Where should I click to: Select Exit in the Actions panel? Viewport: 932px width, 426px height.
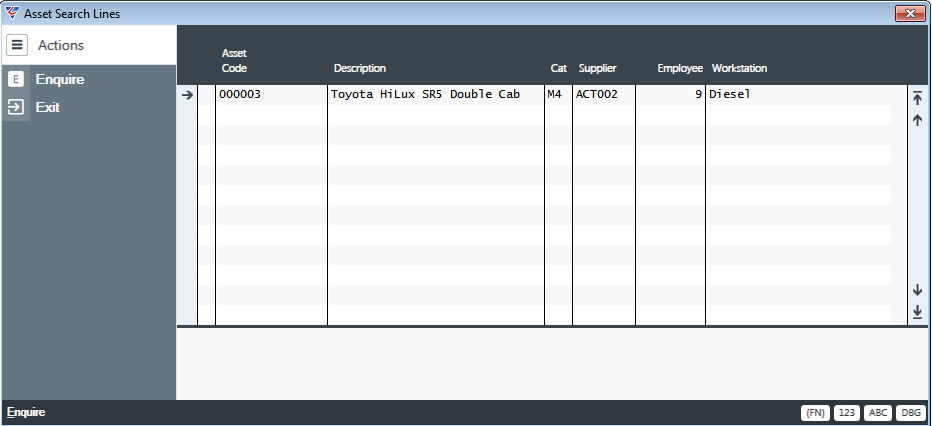48,107
